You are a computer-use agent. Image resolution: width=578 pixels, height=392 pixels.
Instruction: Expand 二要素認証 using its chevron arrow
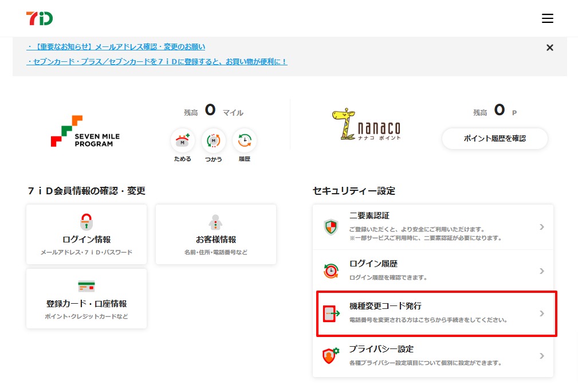click(541, 227)
